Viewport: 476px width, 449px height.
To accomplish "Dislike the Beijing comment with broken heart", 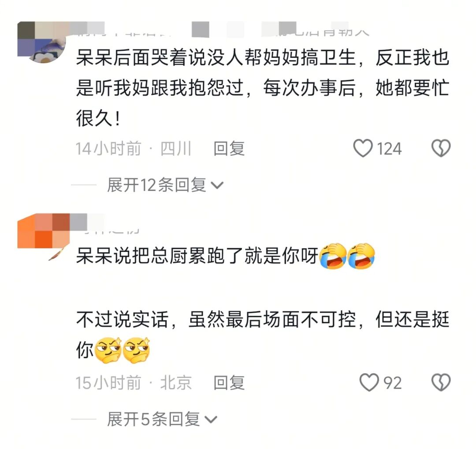I will pyautogui.click(x=441, y=382).
